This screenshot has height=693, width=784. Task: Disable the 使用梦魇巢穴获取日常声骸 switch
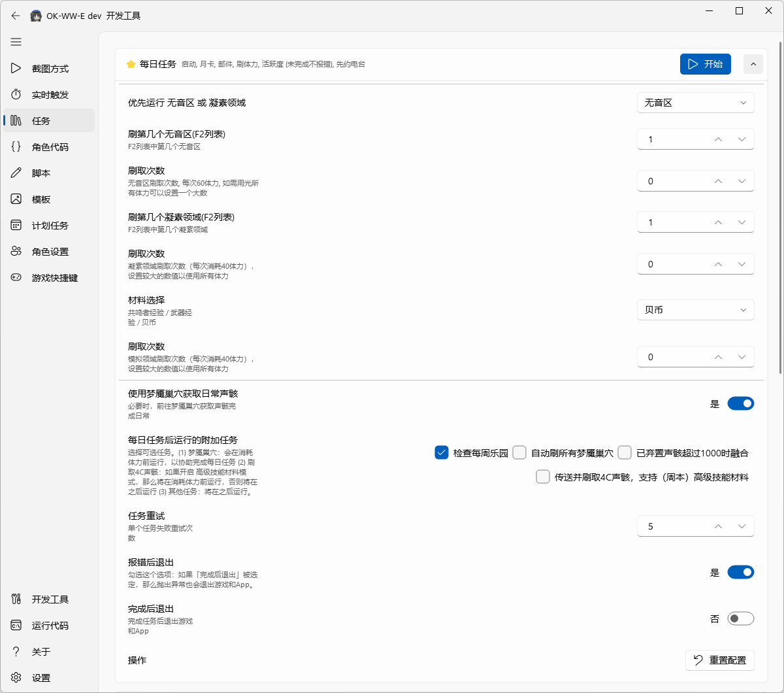click(x=741, y=403)
